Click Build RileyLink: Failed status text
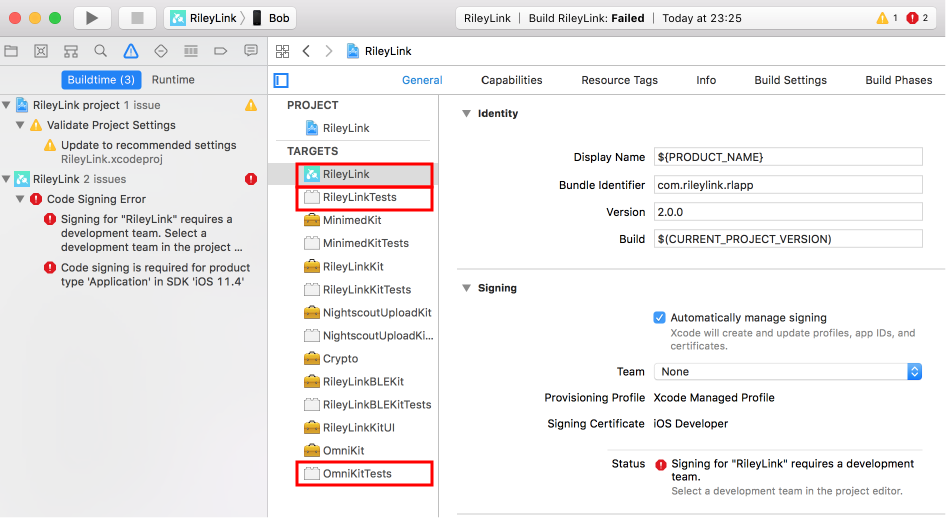This screenshot has width=946, height=518. coord(586,18)
